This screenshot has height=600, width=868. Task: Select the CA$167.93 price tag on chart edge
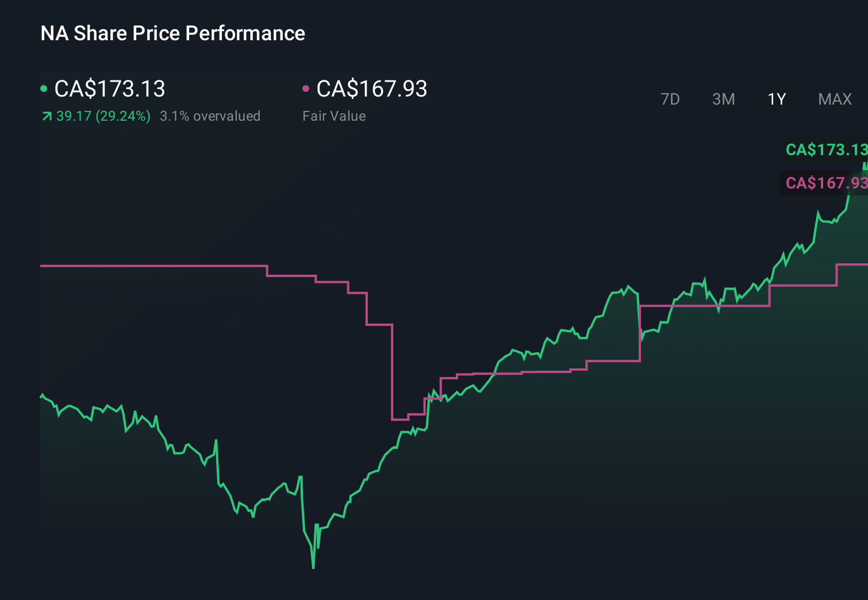pyautogui.click(x=827, y=183)
